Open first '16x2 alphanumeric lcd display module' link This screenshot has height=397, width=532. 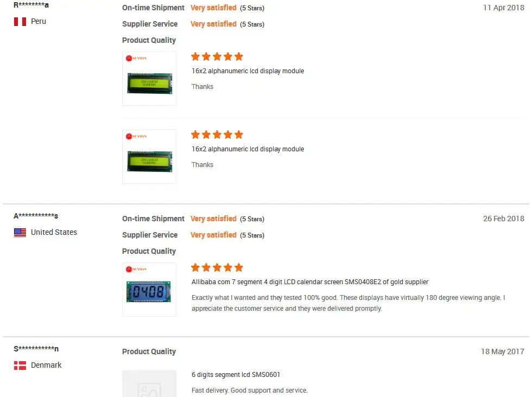248,71
